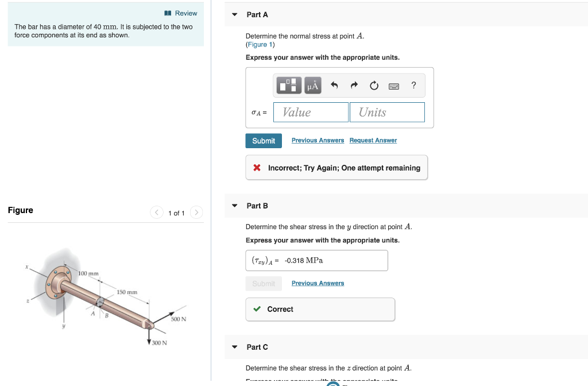Click the undo arrow icon
588x386 pixels.
(334, 86)
